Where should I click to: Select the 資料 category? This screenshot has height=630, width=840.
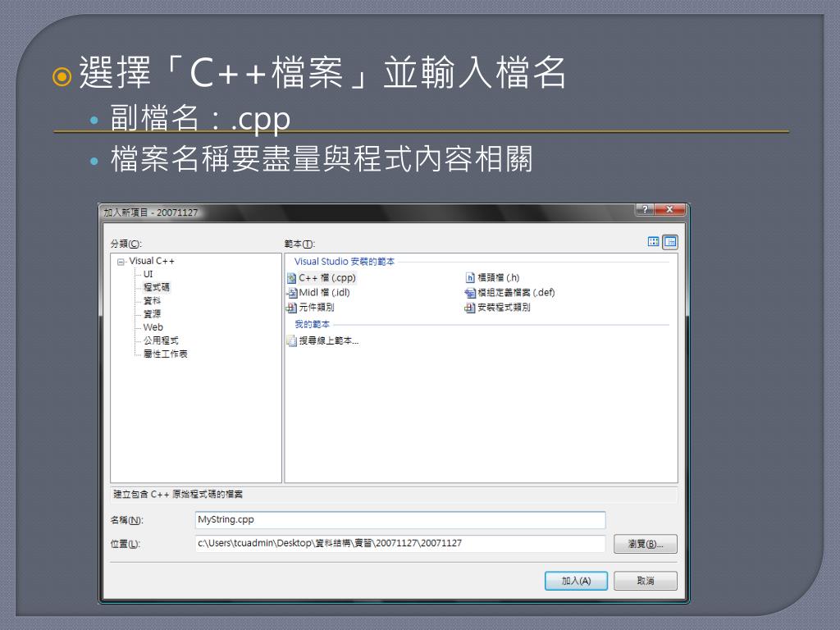coord(152,300)
